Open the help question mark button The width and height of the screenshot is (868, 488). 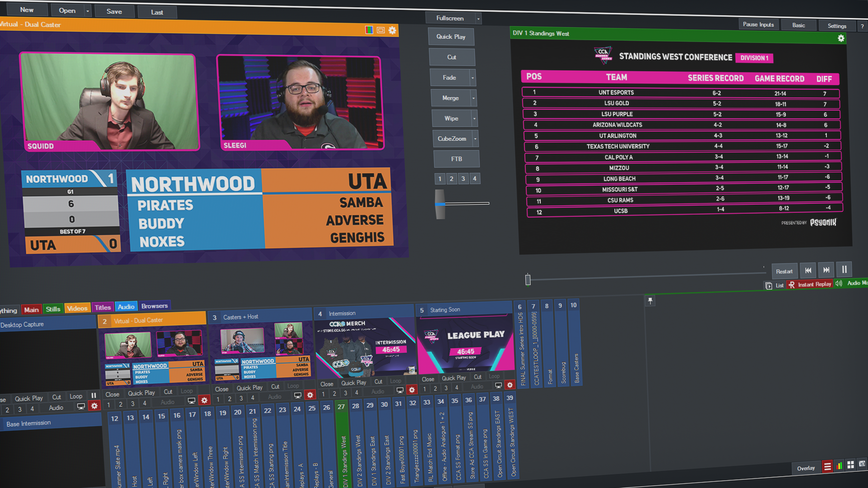tap(862, 26)
